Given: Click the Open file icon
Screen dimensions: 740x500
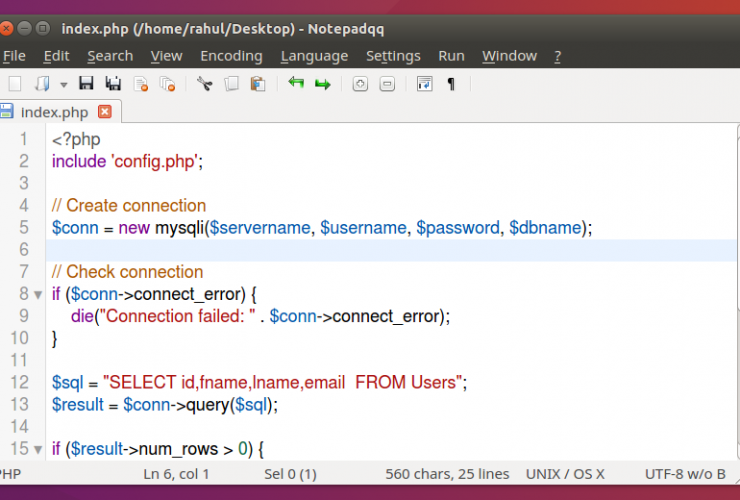Looking at the screenshot, I should point(43,84).
